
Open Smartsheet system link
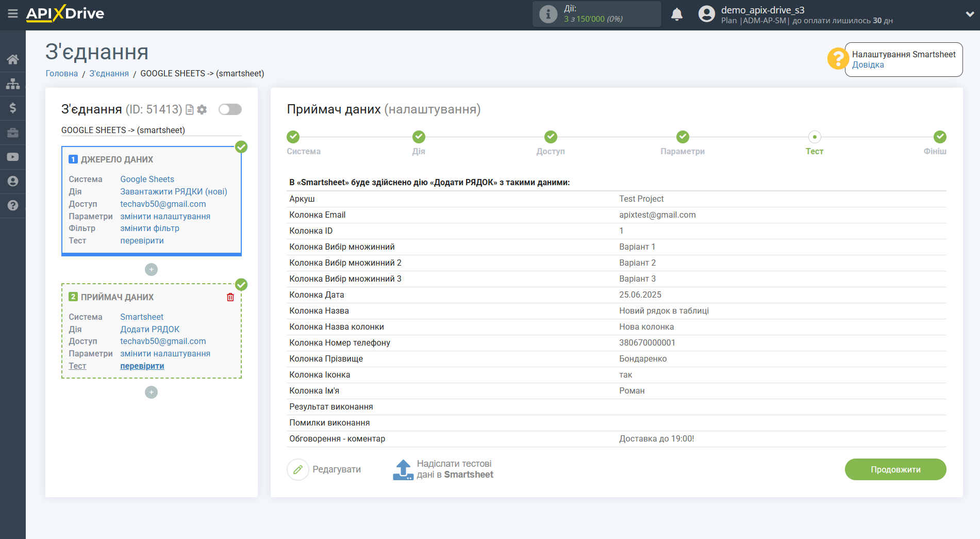(142, 317)
